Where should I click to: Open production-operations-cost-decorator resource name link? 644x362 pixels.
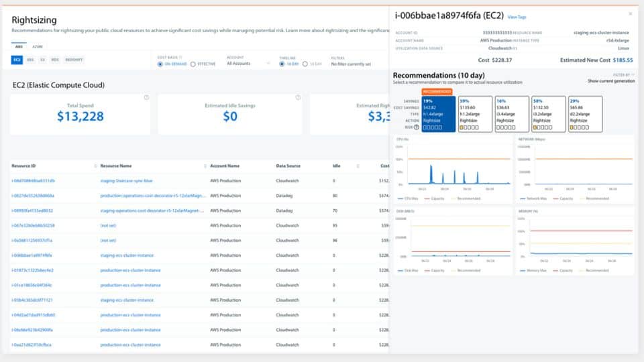point(152,196)
